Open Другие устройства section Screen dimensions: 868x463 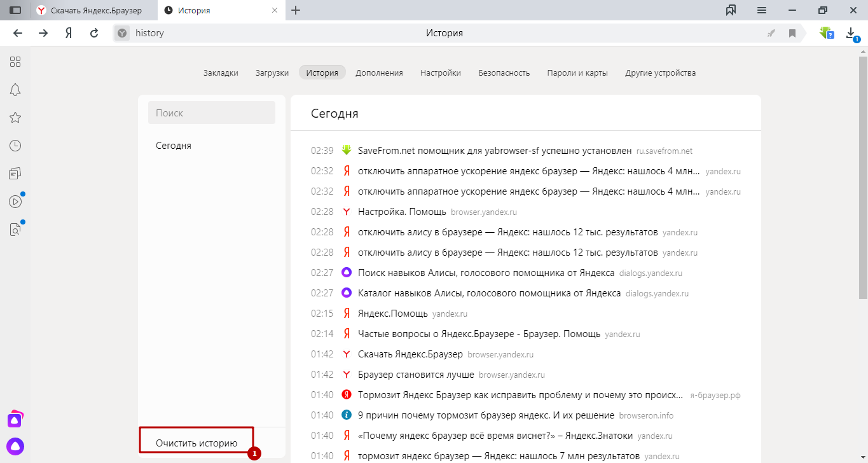660,73
